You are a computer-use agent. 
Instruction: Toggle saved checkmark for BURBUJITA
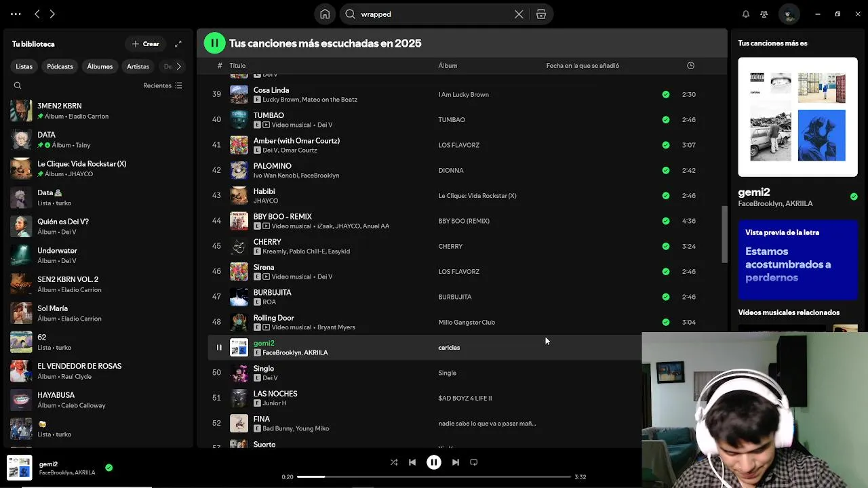[x=666, y=297]
